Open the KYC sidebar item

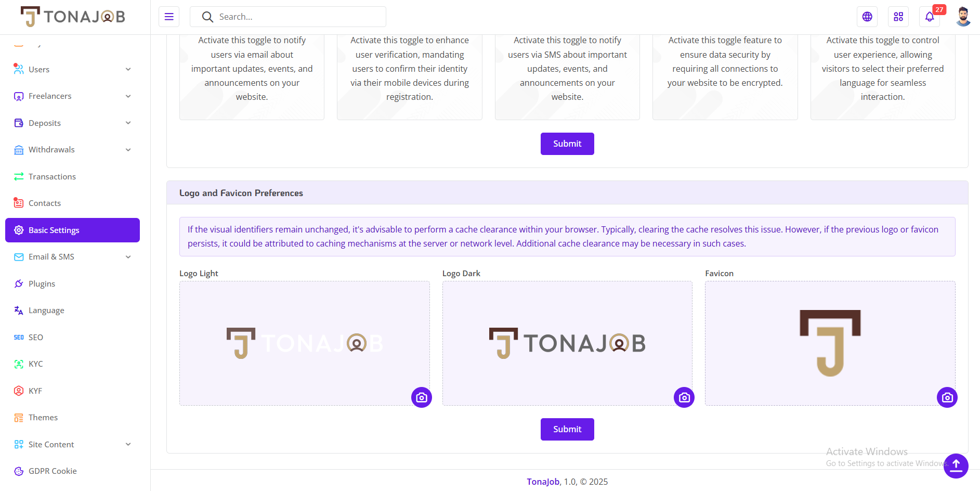72,364
